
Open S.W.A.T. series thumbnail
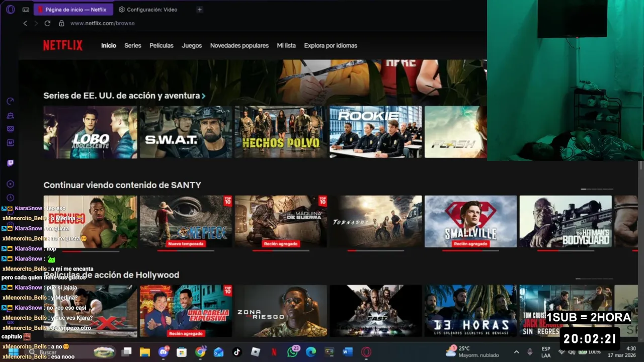(x=186, y=132)
